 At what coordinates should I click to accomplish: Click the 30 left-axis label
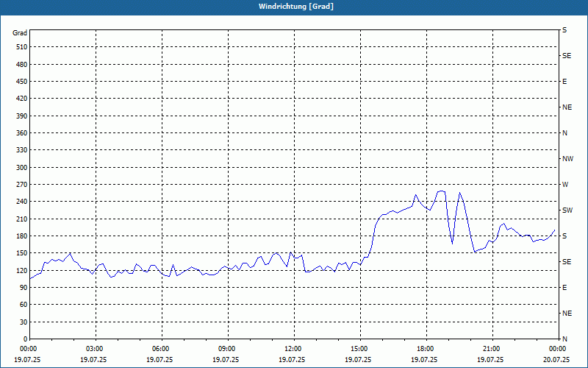pyautogui.click(x=24, y=322)
